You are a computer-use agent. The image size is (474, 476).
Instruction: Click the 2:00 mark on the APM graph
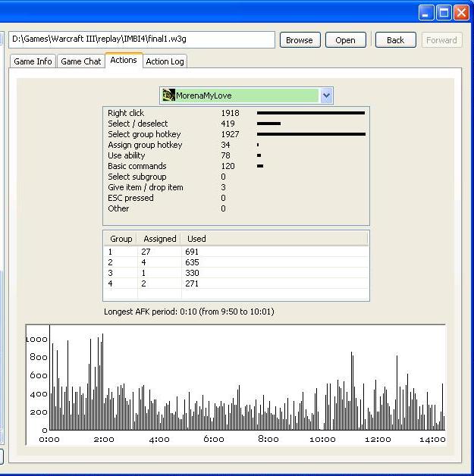click(104, 439)
